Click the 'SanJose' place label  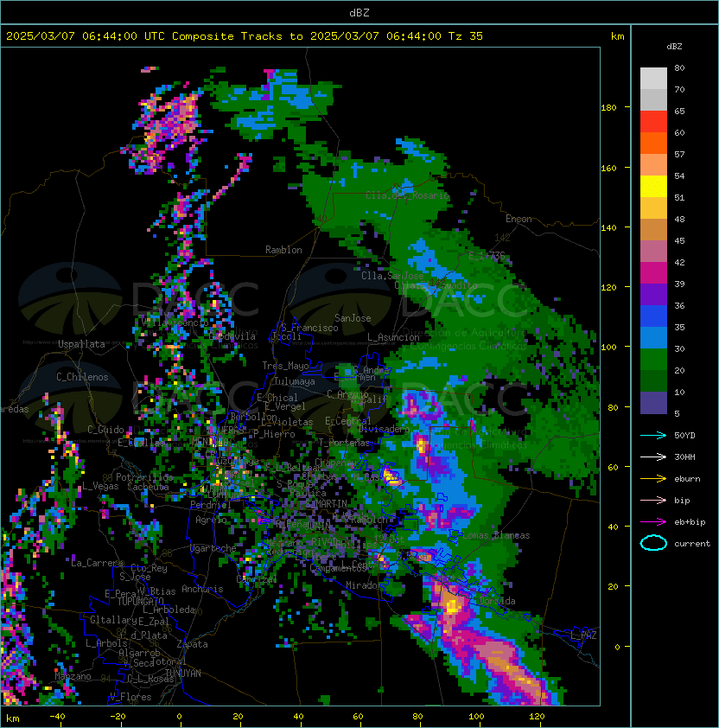[x=353, y=318]
